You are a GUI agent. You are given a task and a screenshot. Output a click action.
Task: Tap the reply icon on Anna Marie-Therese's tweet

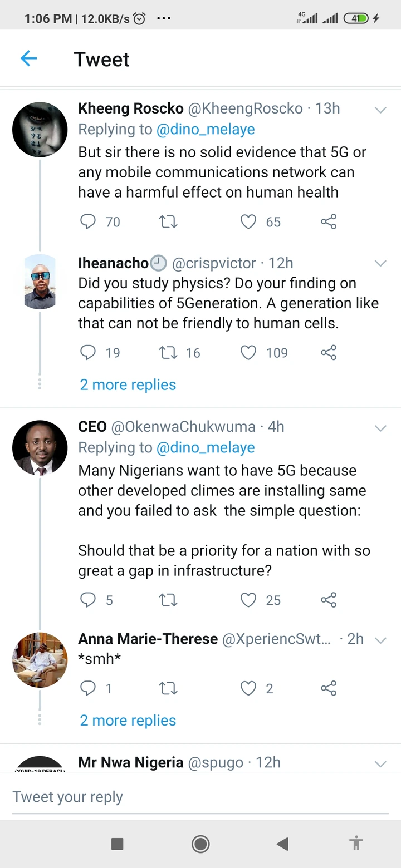click(x=88, y=688)
